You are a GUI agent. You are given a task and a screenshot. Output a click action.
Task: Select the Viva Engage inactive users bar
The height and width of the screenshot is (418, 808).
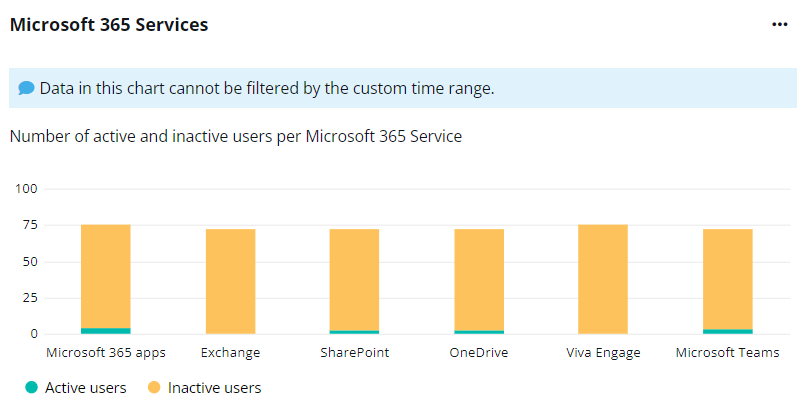(603, 279)
